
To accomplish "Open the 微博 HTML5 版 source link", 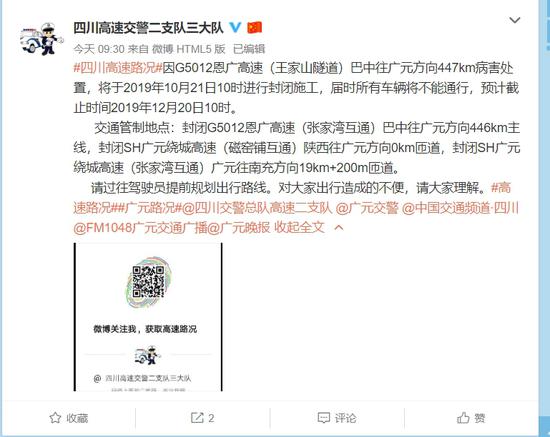I will (x=188, y=49).
